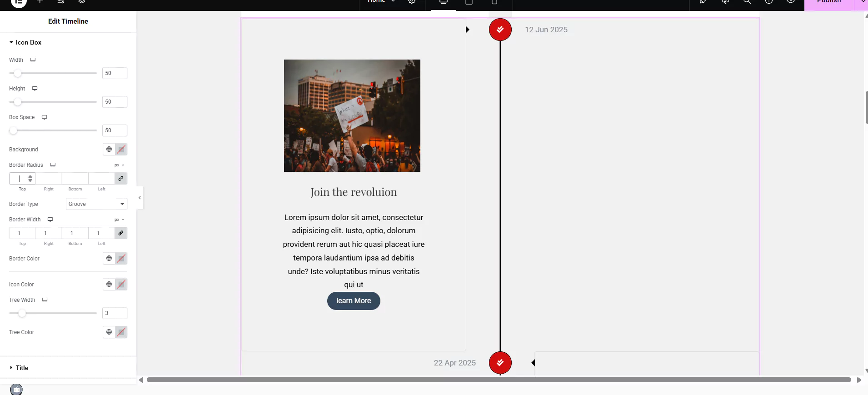Open global colors for Icon Color

109,284
